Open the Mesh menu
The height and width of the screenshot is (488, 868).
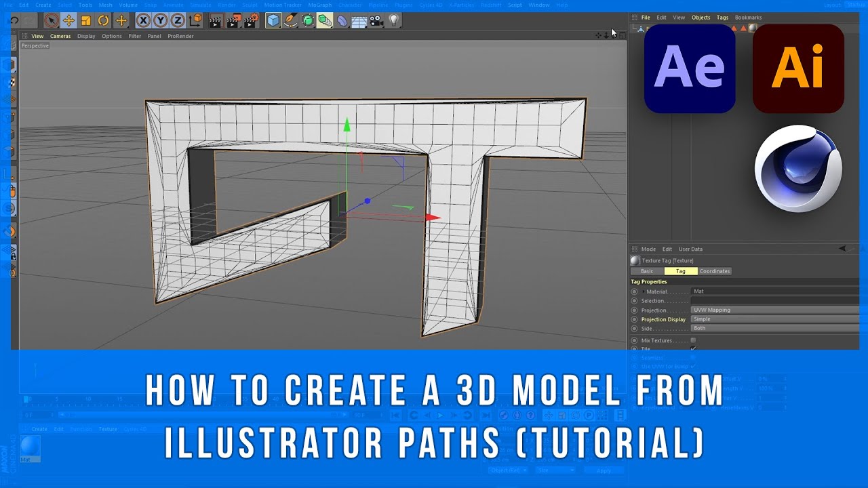(x=106, y=5)
